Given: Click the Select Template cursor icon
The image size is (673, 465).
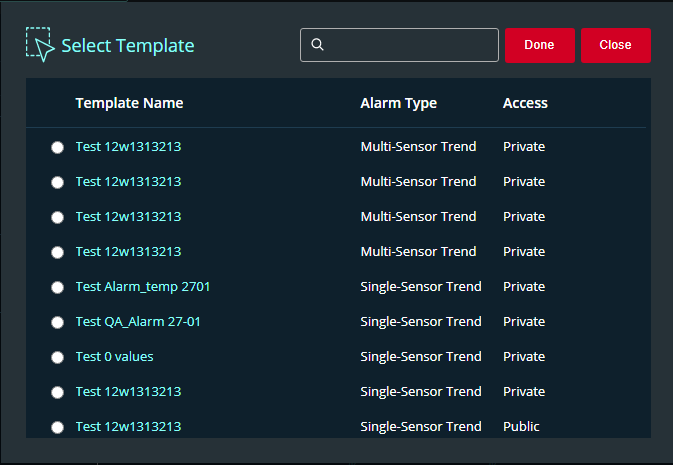Looking at the screenshot, I should (x=39, y=45).
